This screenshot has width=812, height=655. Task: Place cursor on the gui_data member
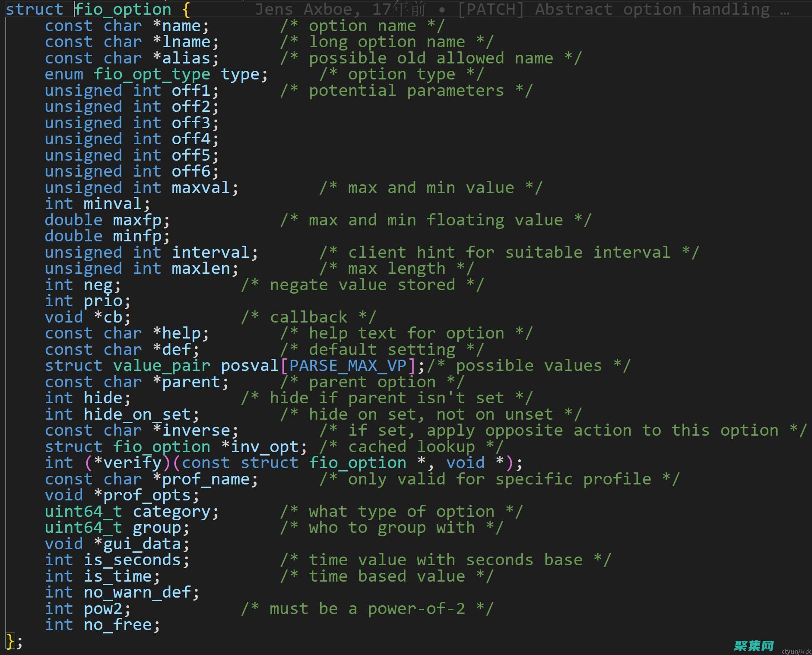[142, 544]
